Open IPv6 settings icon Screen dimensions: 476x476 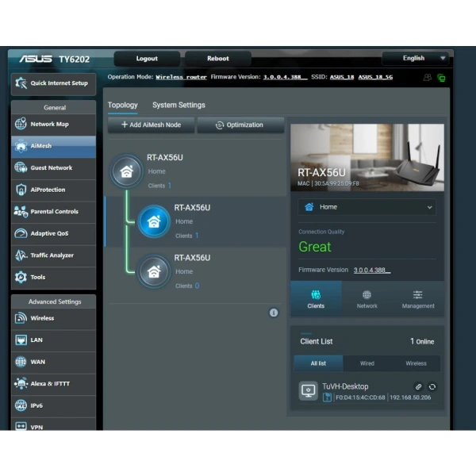tap(21, 405)
